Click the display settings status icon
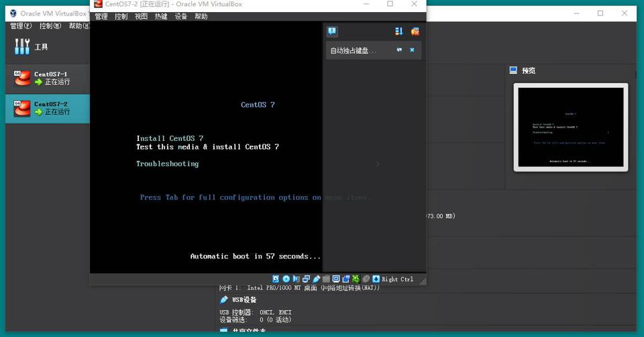The width and height of the screenshot is (644, 337). [x=336, y=279]
